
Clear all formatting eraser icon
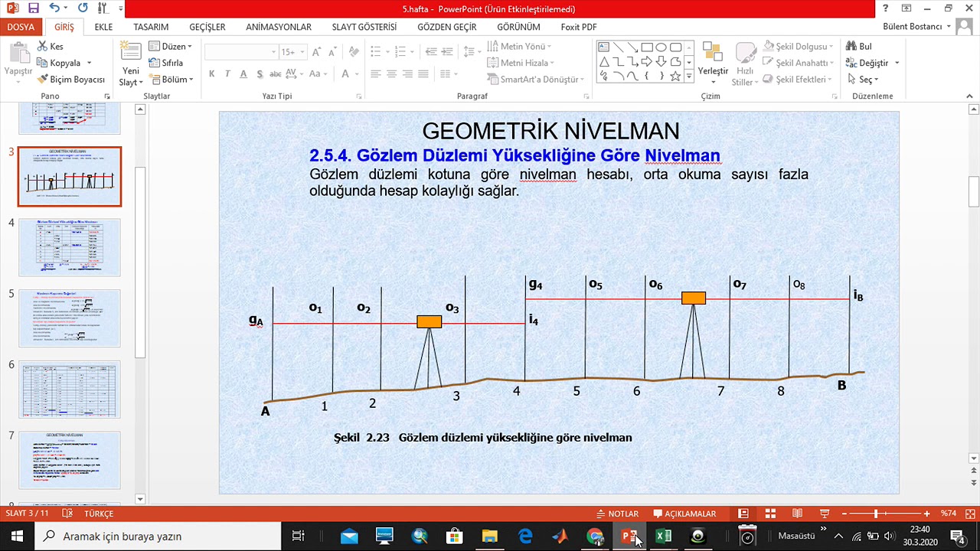click(x=354, y=51)
